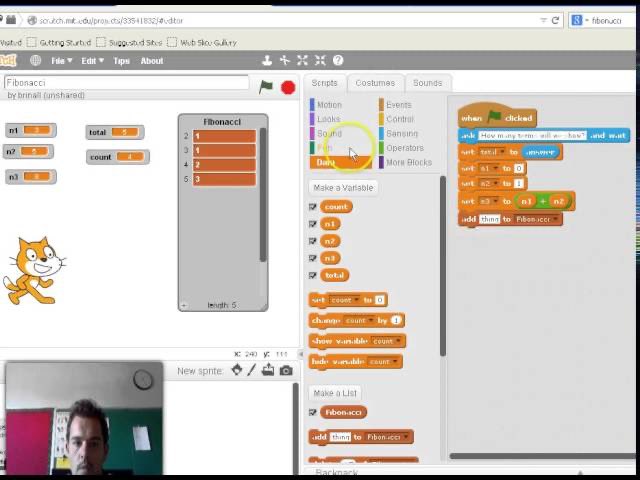The width and height of the screenshot is (640, 480).
Task: Select the Data block category
Action: pos(340,162)
